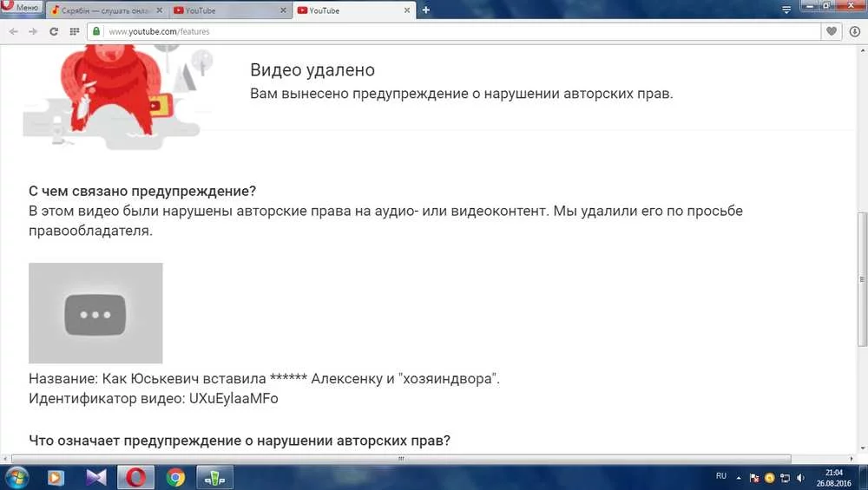868x490 pixels.
Task: Close the middle YouTube tab
Action: click(x=284, y=10)
